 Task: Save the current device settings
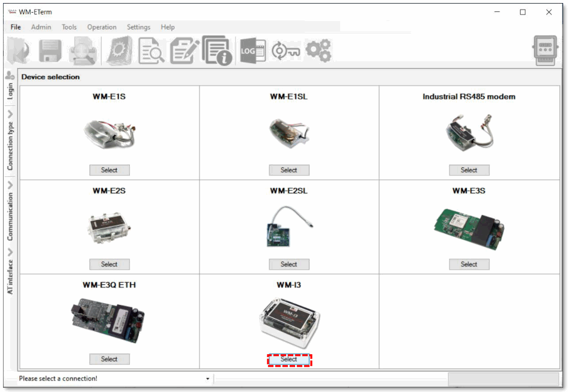[x=50, y=51]
